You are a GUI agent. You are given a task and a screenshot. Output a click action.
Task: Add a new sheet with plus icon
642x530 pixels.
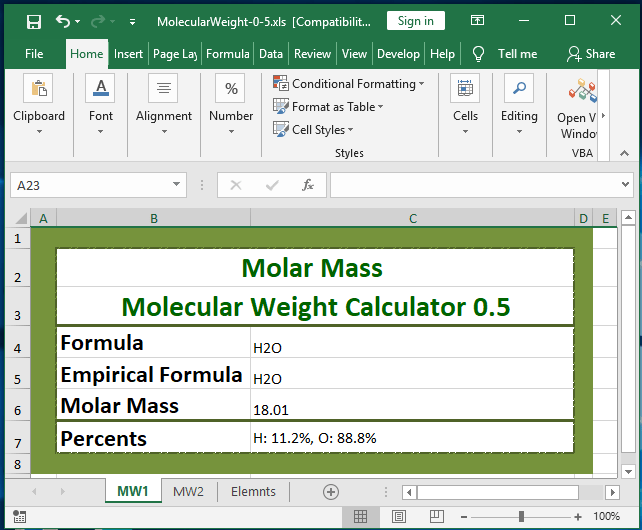click(x=331, y=491)
